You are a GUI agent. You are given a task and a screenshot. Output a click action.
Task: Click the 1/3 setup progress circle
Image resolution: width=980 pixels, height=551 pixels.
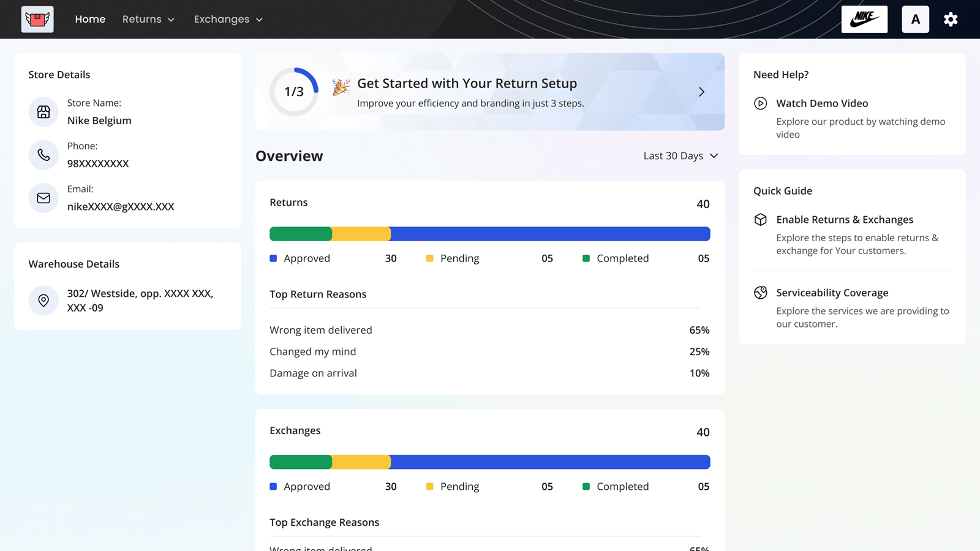pos(294,92)
